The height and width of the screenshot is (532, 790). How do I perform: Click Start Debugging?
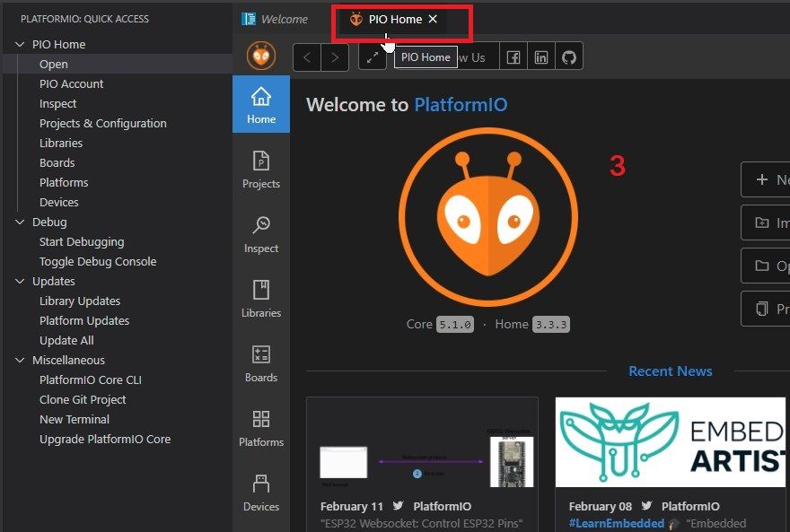click(82, 241)
